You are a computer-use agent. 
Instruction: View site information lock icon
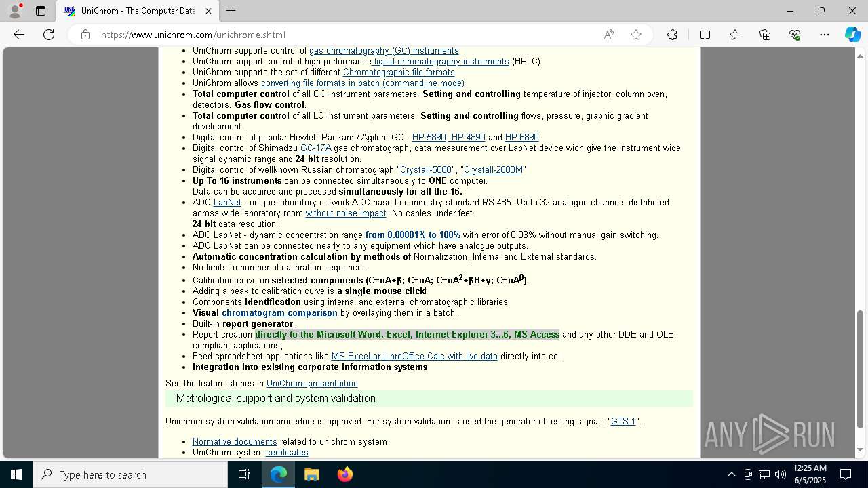(x=85, y=35)
